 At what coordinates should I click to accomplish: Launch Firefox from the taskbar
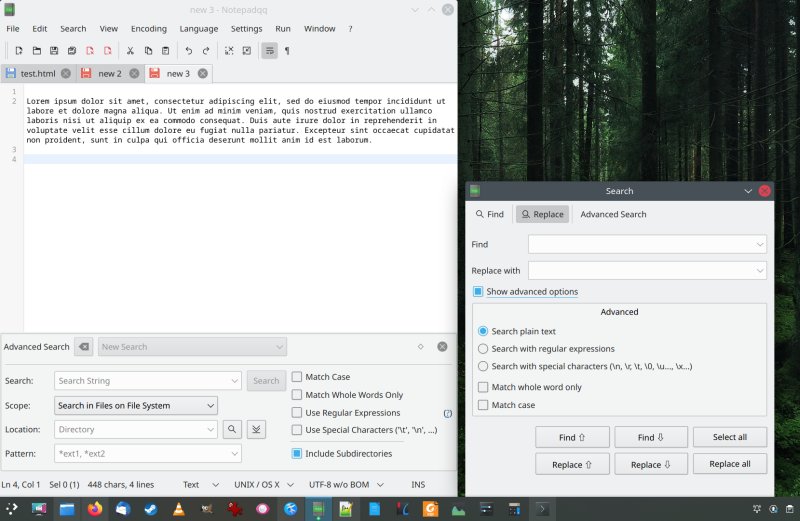click(95, 509)
